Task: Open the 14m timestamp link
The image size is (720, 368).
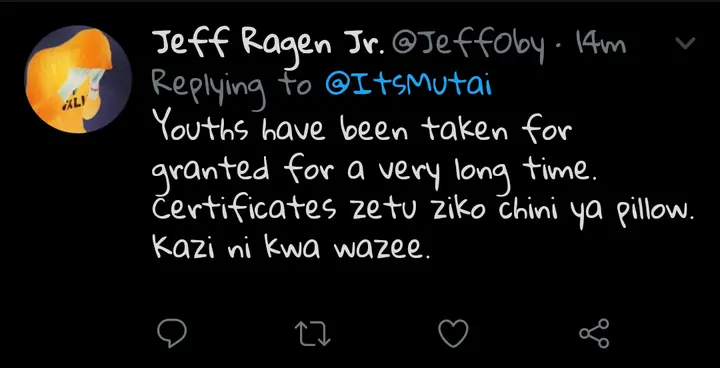Action: coord(600,45)
